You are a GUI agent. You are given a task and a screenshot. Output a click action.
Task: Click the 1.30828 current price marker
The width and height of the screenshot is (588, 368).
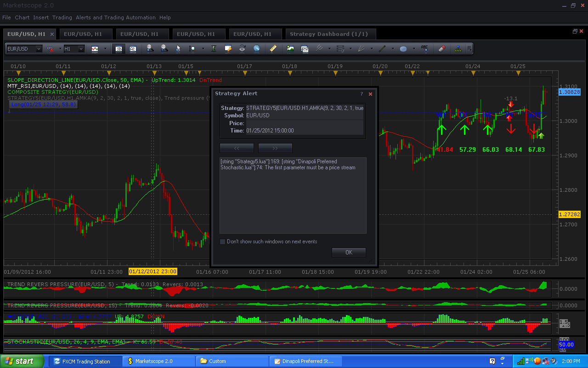tap(570, 92)
